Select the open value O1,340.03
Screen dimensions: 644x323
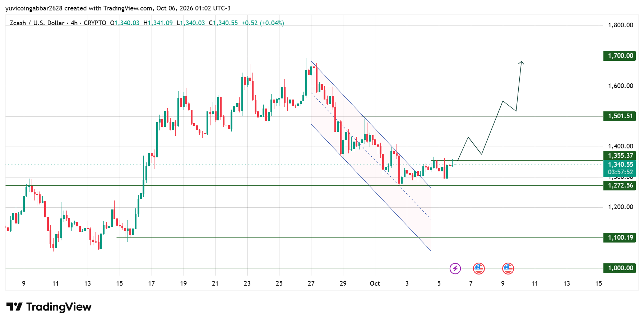click(125, 23)
